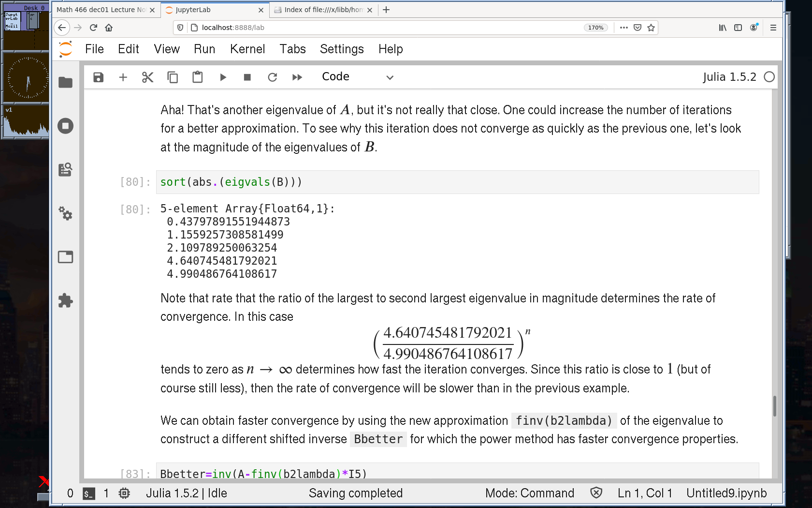Paste cells from the clipboard icon
This screenshot has height=508, width=812.
pyautogui.click(x=197, y=77)
